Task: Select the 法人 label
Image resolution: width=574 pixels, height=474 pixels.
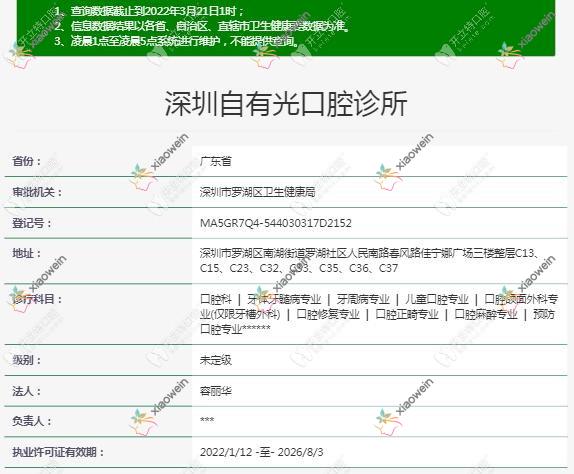Action: [27, 391]
